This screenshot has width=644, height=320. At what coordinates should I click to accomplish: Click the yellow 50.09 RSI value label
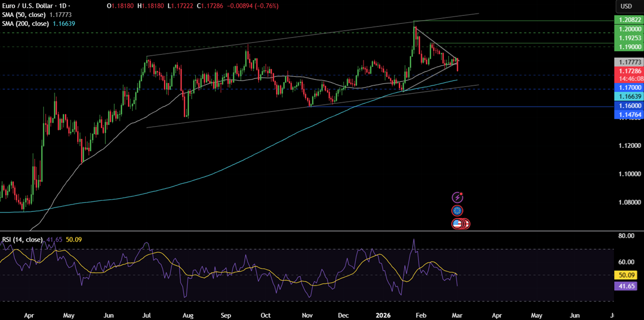pyautogui.click(x=628, y=275)
